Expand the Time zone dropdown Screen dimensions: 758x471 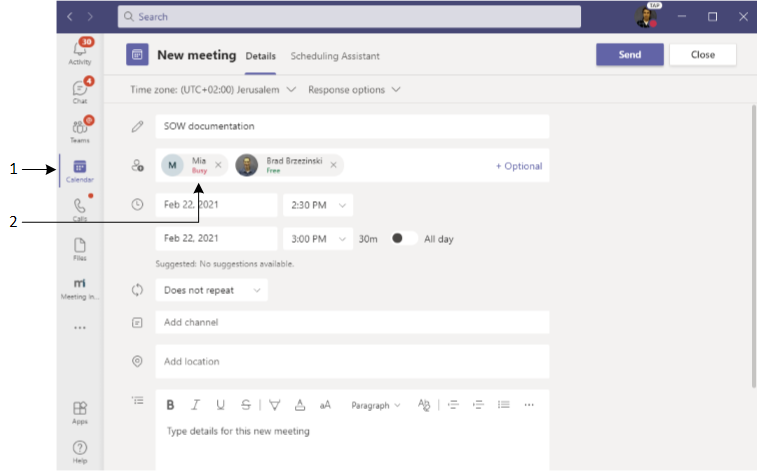(214, 90)
